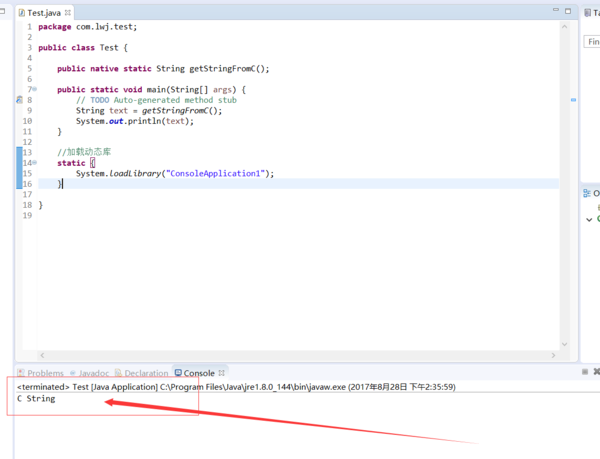600x459 pixels.
Task: Click the public class Test declaration
Action: pos(83,48)
